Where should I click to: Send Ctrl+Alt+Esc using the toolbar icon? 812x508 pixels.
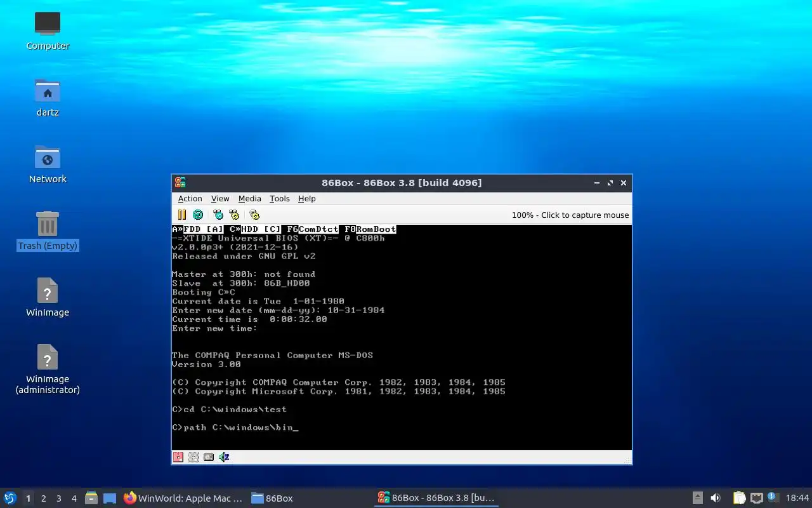[234, 215]
